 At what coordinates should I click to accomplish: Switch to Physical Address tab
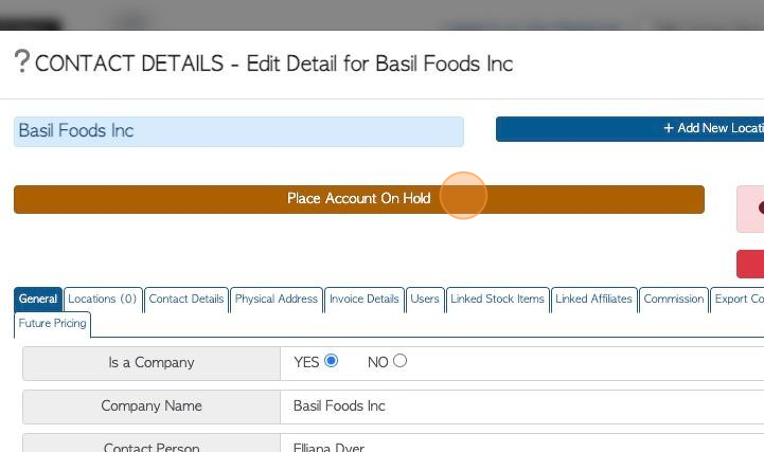(276, 299)
